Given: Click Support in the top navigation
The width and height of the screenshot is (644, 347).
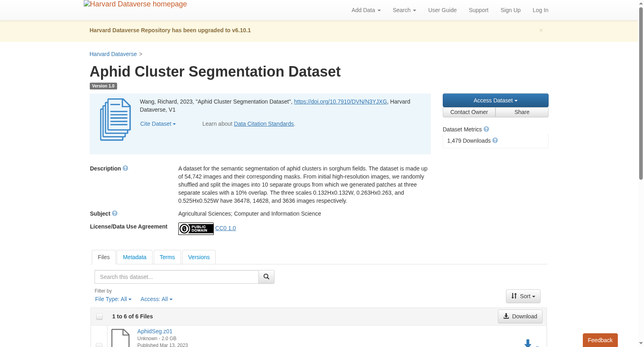Looking at the screenshot, I should click(479, 10).
